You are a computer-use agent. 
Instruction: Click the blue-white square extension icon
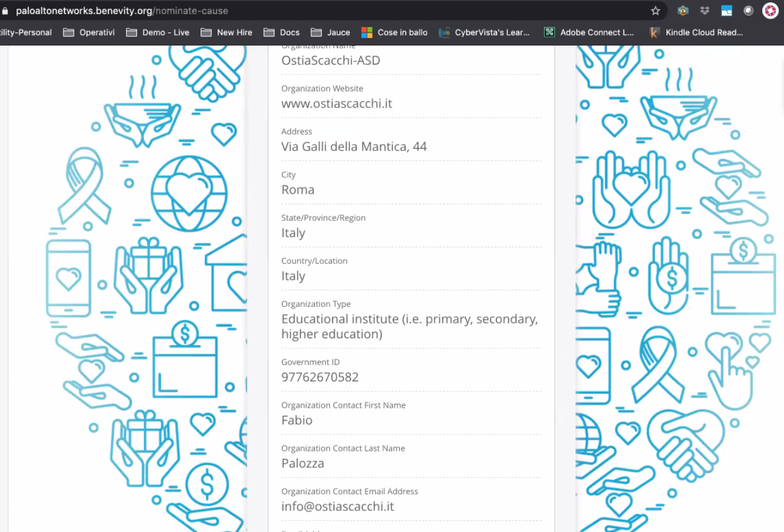pyautogui.click(x=726, y=10)
